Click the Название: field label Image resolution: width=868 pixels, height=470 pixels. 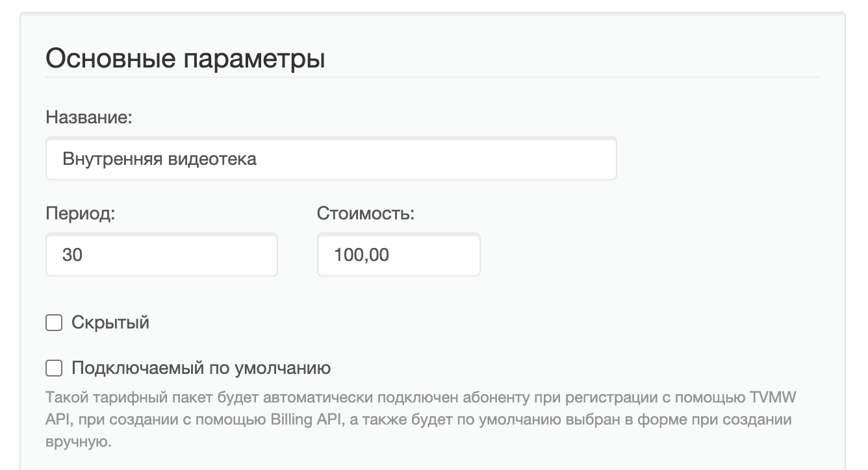(89, 118)
